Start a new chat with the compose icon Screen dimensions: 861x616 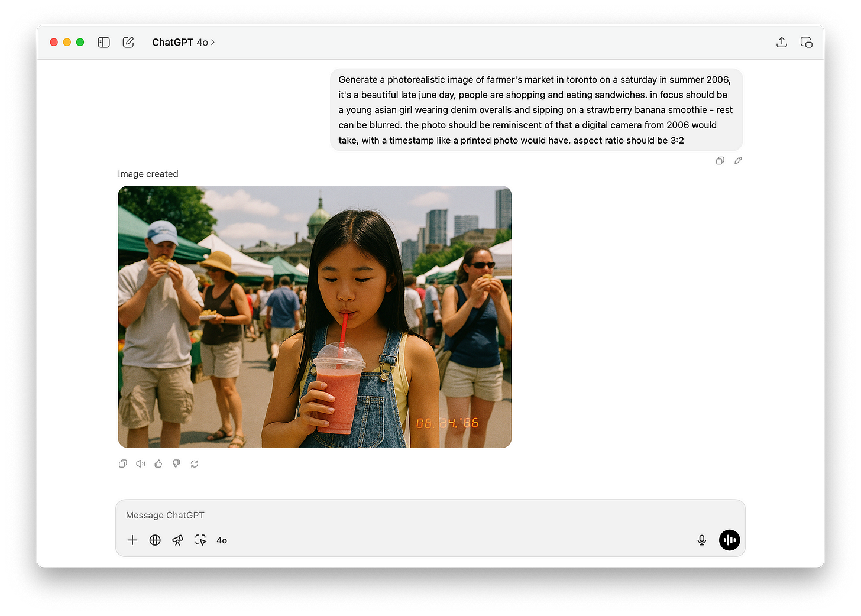128,42
